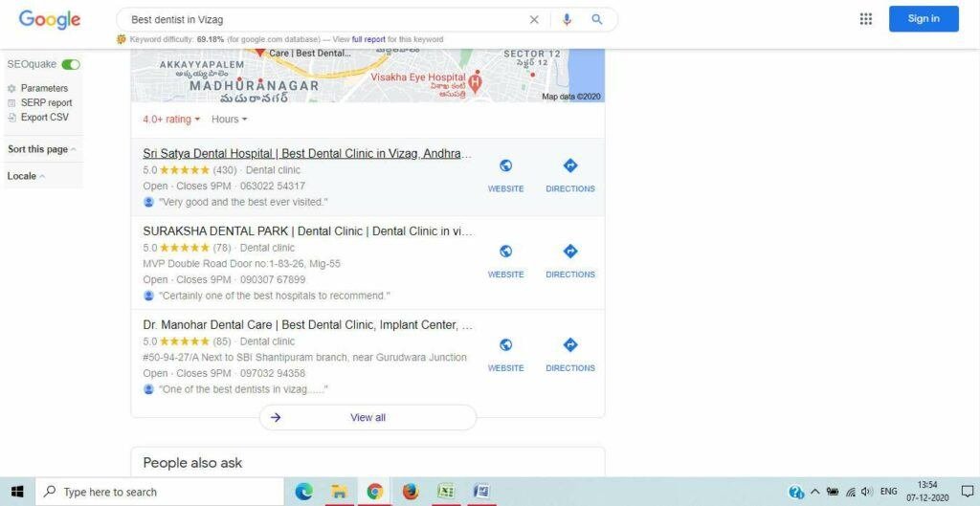Image resolution: width=980 pixels, height=506 pixels.
Task: Clear the search box with X icon
Action: click(x=534, y=19)
